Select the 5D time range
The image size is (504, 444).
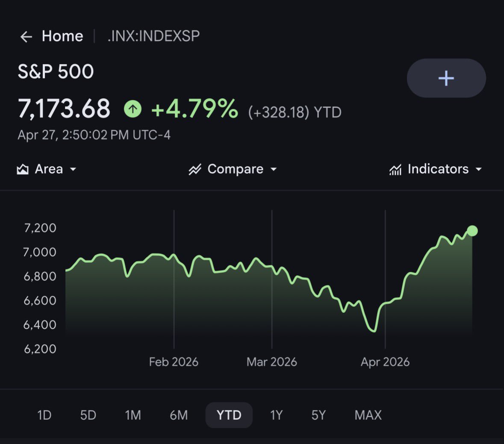88,415
